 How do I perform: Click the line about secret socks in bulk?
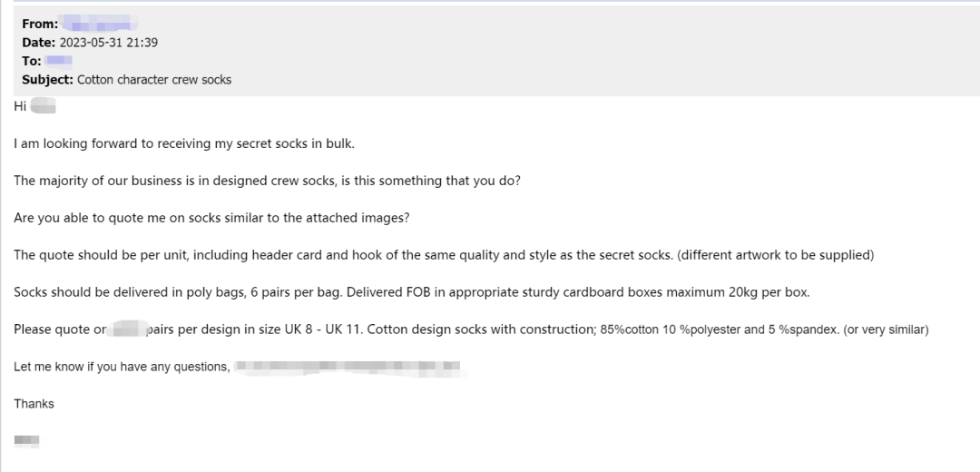[184, 143]
